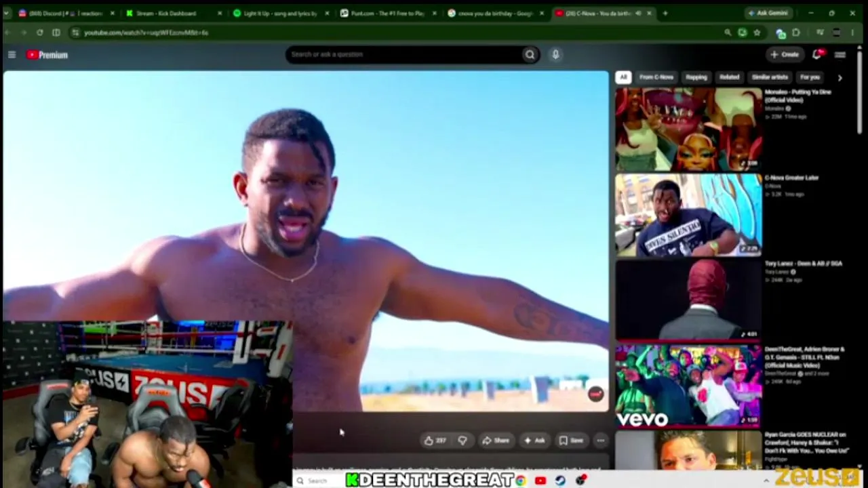Image resolution: width=868 pixels, height=488 pixels.
Task: Open the DeenTheGreat STILL vevo thumbnail
Action: [x=688, y=386]
